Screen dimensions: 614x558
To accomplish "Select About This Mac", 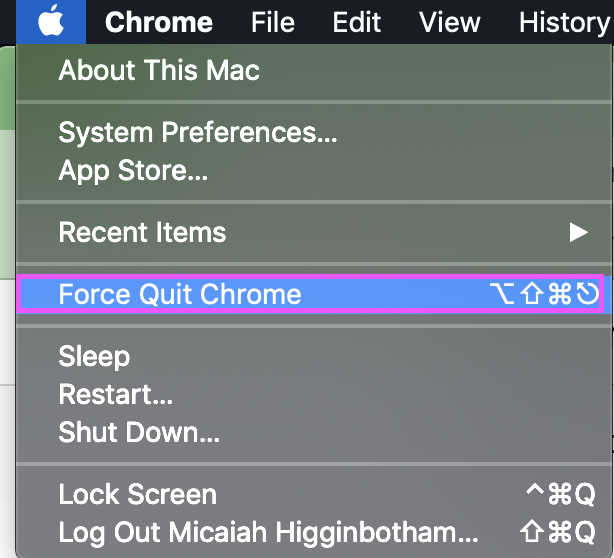I will [x=159, y=71].
